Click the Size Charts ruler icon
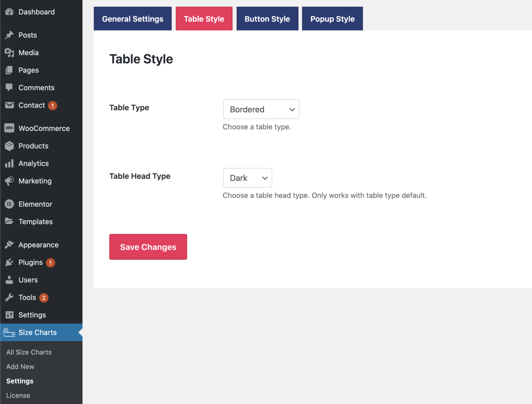The height and width of the screenshot is (404, 532). tap(9, 332)
